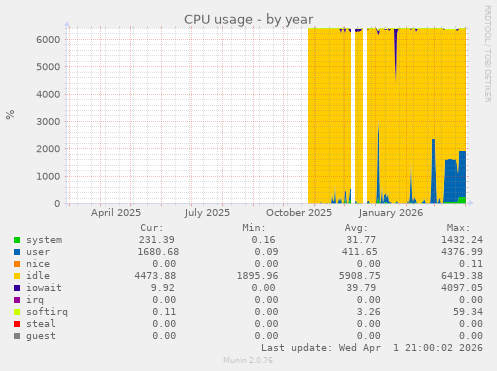Viewport: 497px width, 371px height.
Task: Click system current value 231.39
Action: pyautogui.click(x=157, y=240)
